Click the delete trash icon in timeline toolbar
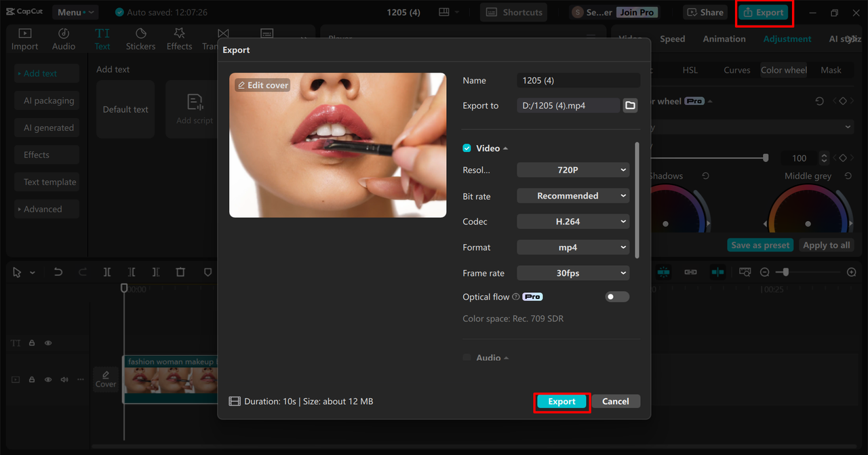Viewport: 868px width, 455px height. tap(180, 272)
